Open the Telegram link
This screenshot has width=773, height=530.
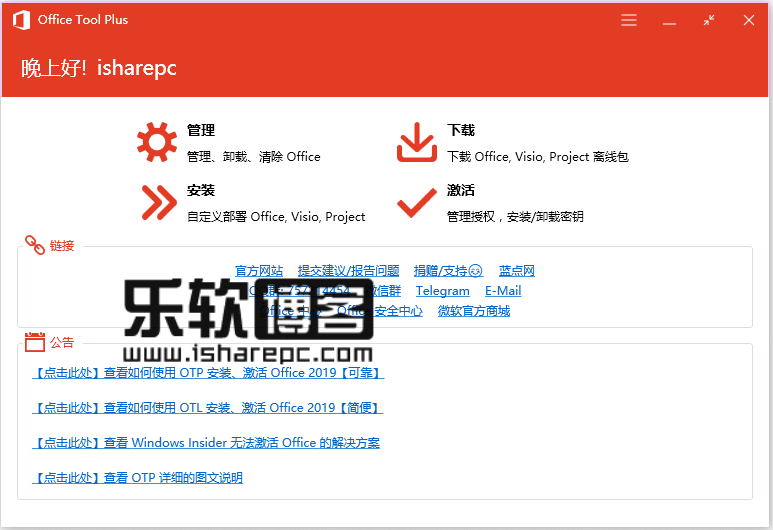[443, 291]
